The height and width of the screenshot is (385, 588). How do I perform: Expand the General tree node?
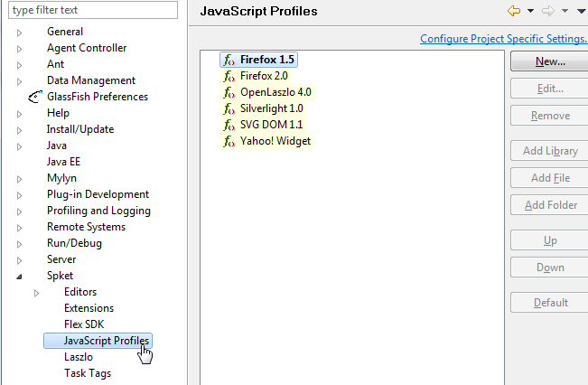20,33
